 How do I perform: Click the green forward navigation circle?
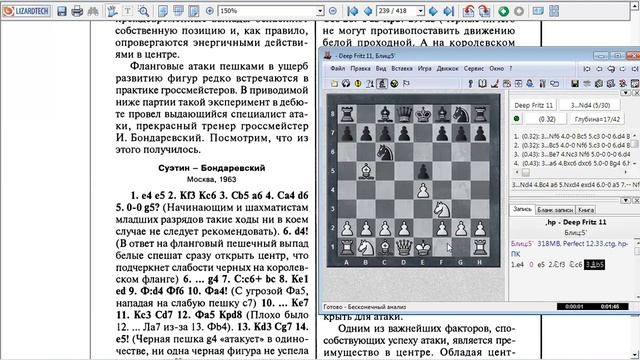click(504, 11)
